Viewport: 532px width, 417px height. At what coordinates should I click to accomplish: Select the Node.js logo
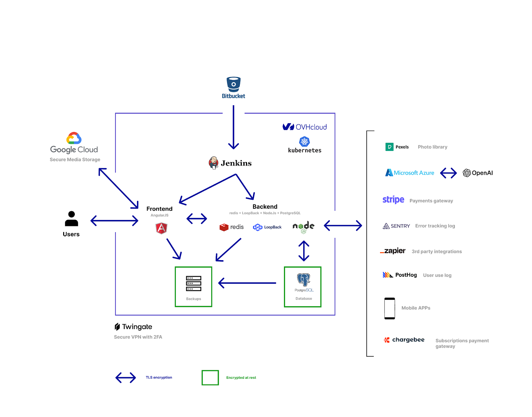(303, 227)
